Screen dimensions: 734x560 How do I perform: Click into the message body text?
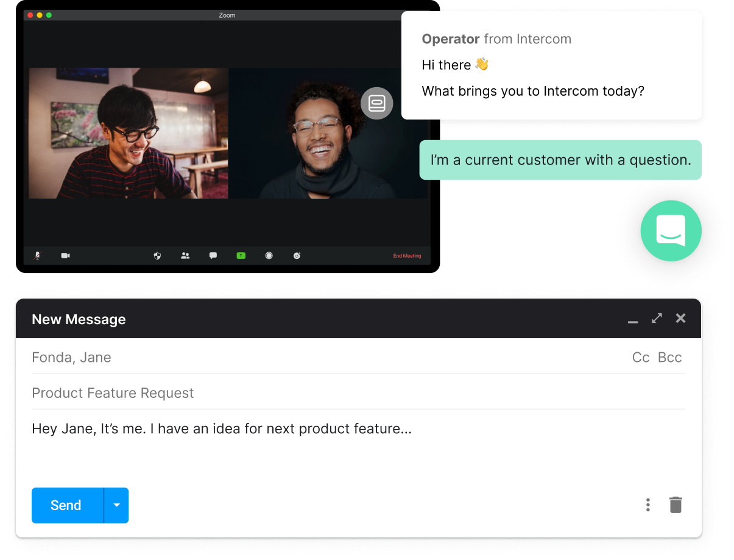click(x=222, y=429)
